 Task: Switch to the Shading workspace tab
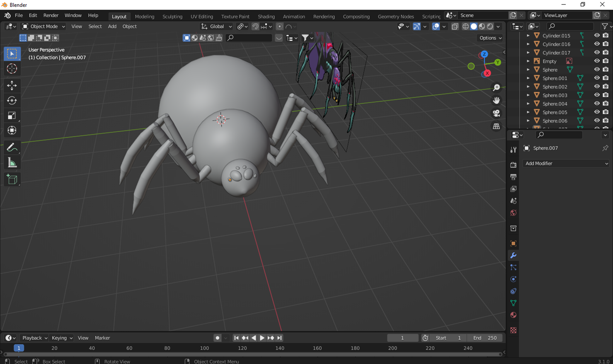tap(266, 16)
